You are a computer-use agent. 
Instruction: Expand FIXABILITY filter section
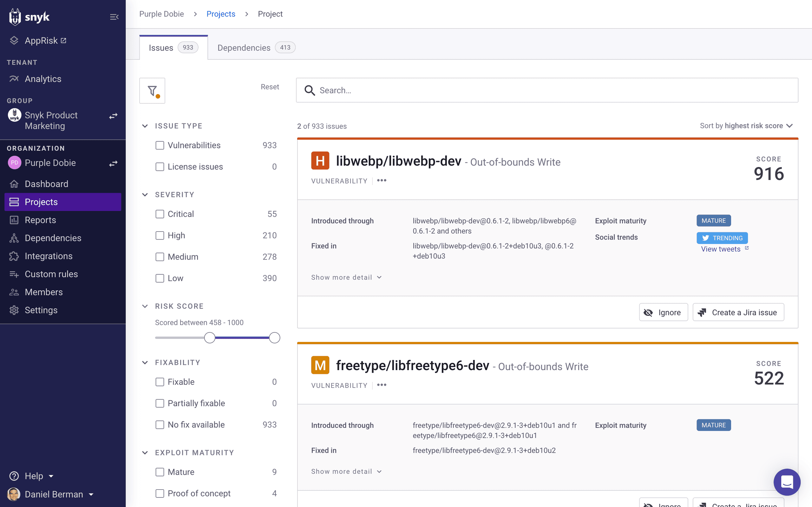(145, 362)
